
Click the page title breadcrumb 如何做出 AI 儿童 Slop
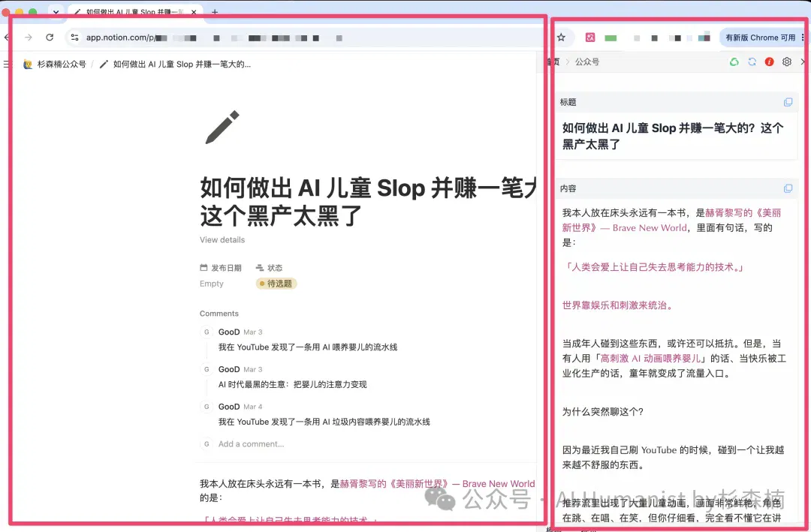176,64
